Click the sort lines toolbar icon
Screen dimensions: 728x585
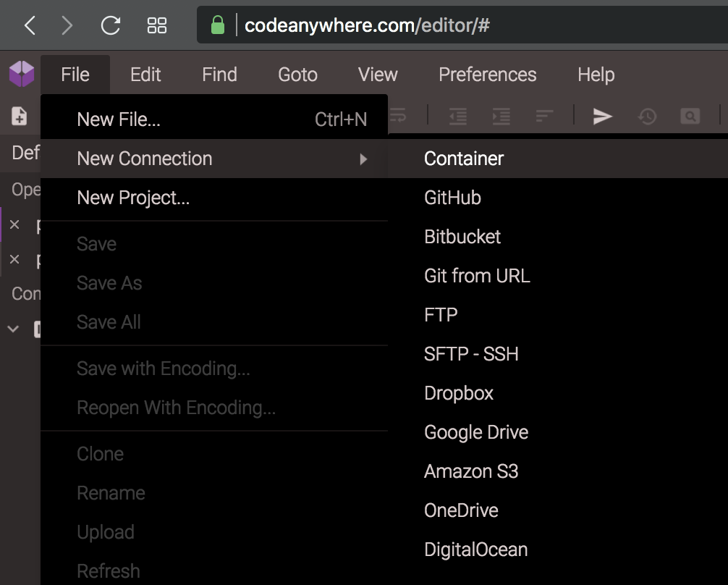tap(544, 116)
